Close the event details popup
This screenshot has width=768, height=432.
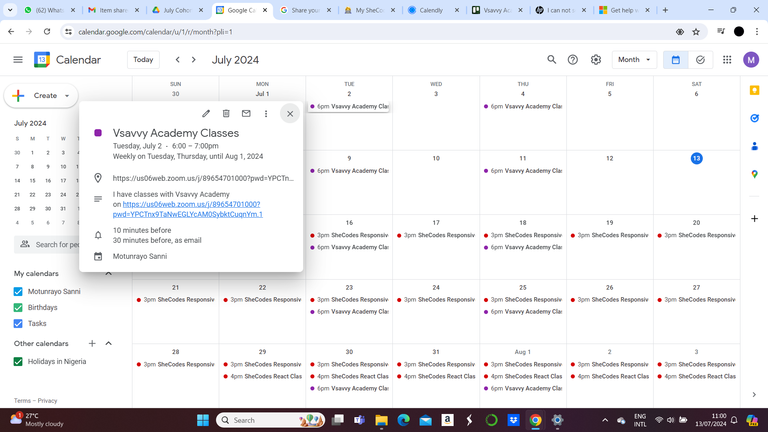290,114
